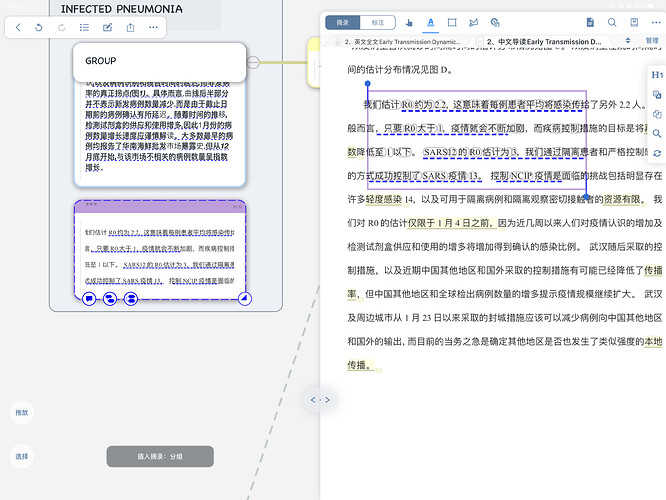The width and height of the screenshot is (666, 500).
Task: Expand the document switcher up-down arrows
Action: [x=628, y=41]
